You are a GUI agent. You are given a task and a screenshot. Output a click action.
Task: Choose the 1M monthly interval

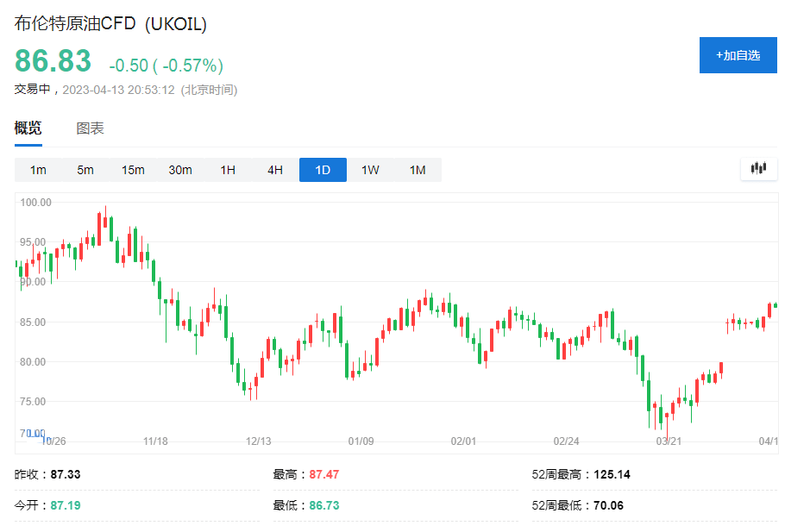418,170
